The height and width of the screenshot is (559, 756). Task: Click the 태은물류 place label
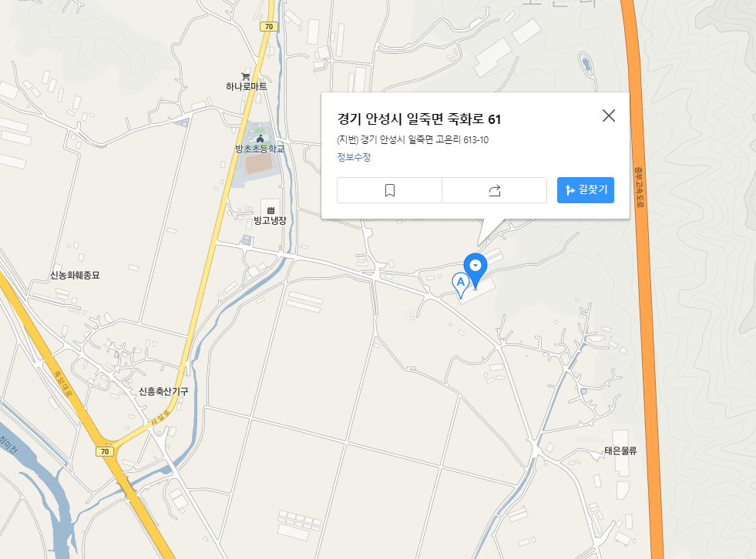point(620,451)
